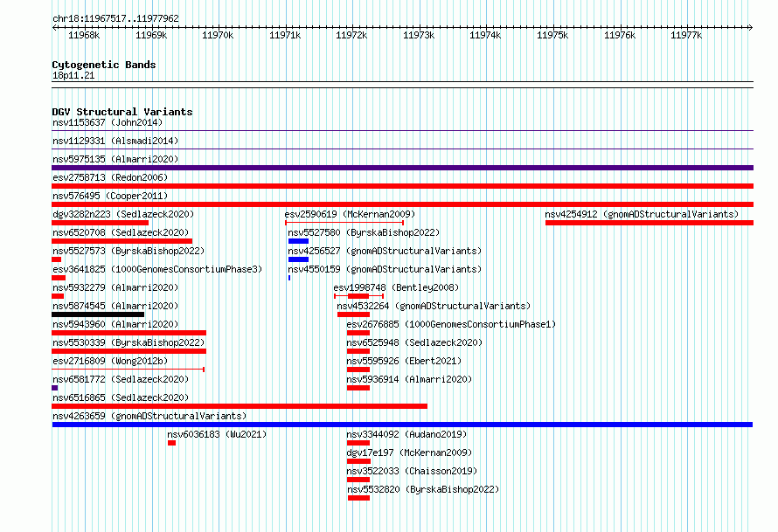
Task: Click nsv5943960 (Almarri2020) label
Action: click(115, 324)
